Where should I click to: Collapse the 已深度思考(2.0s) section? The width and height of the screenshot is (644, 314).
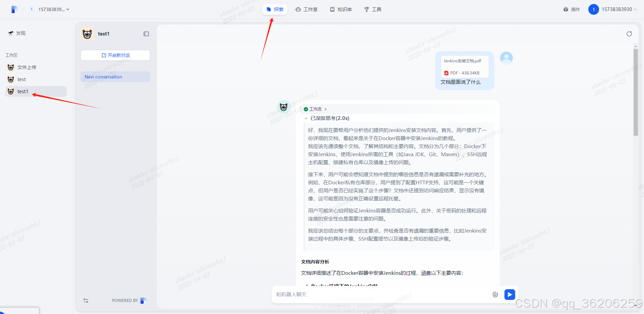327,118
